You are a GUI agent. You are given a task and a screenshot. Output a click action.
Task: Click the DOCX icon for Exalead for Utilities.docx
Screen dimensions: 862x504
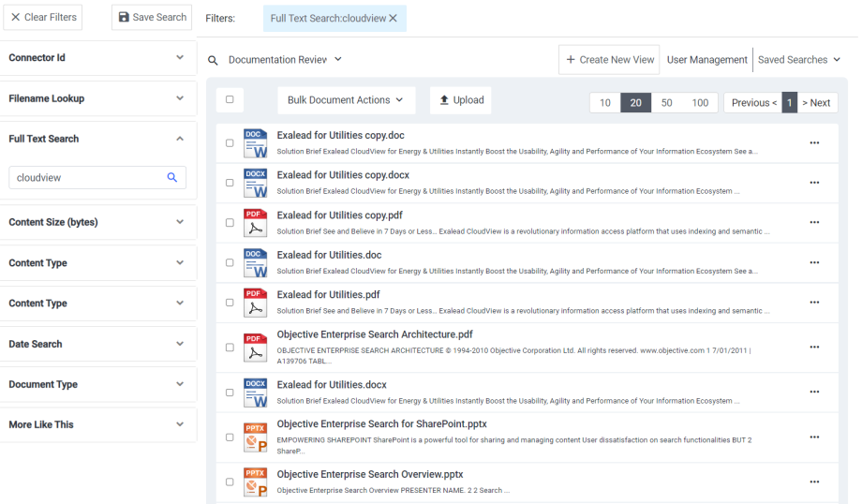[255, 393]
